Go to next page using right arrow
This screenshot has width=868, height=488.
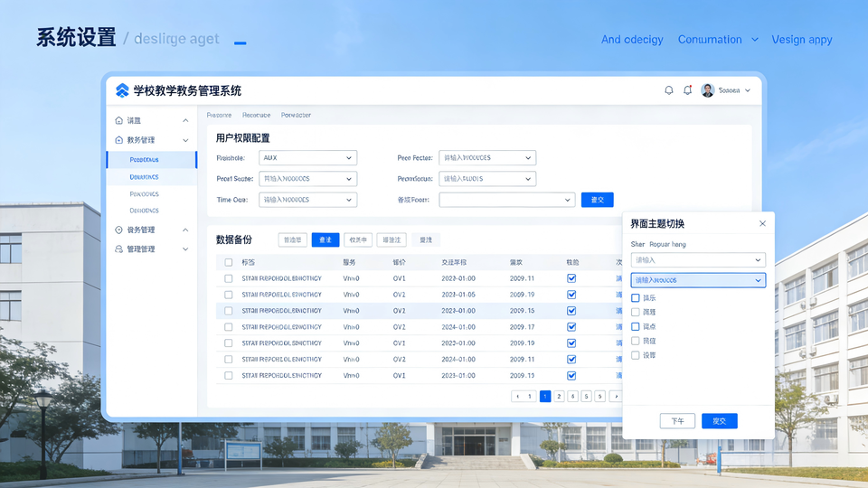point(615,396)
